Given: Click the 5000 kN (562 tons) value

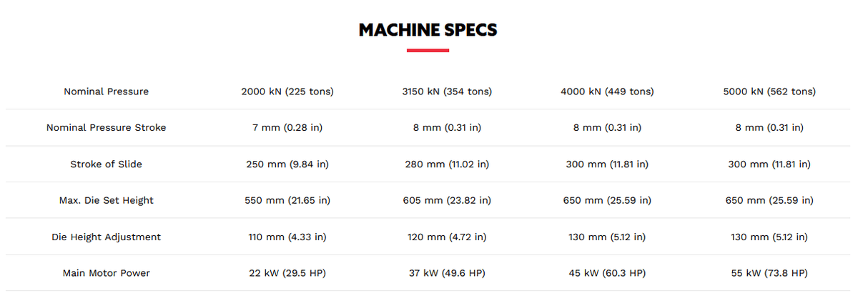Looking at the screenshot, I should click(769, 92).
